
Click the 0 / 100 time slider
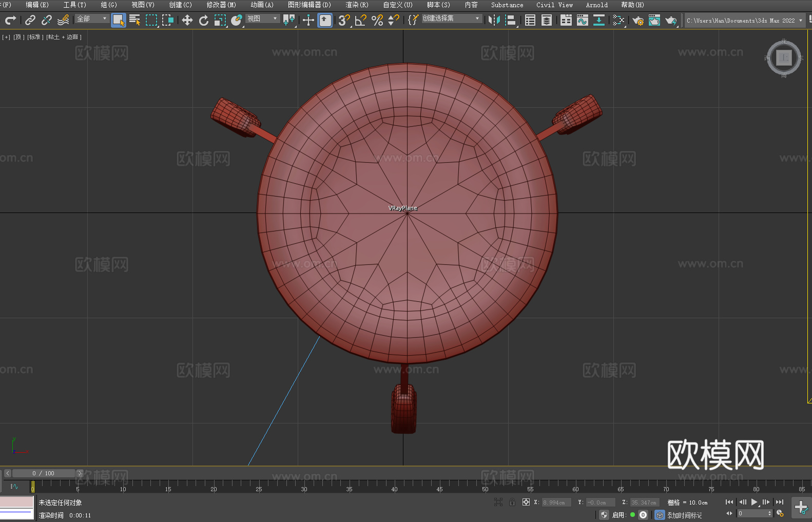tap(44, 473)
